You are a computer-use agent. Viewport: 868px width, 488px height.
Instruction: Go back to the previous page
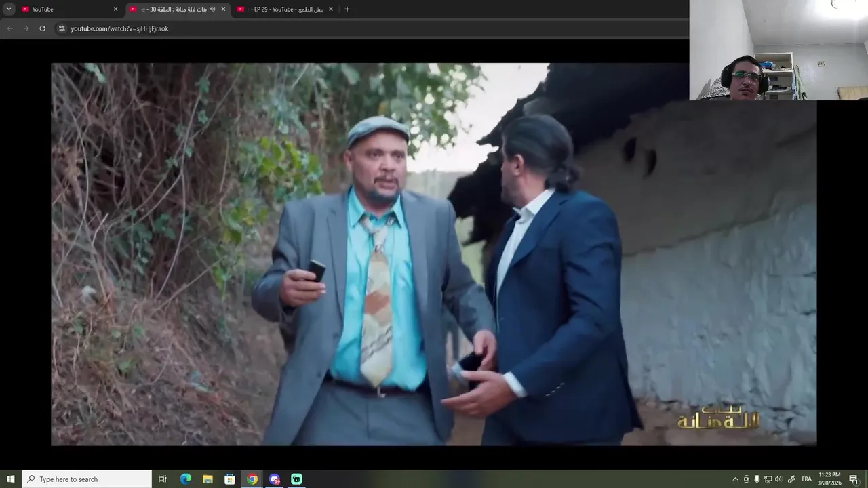9,28
